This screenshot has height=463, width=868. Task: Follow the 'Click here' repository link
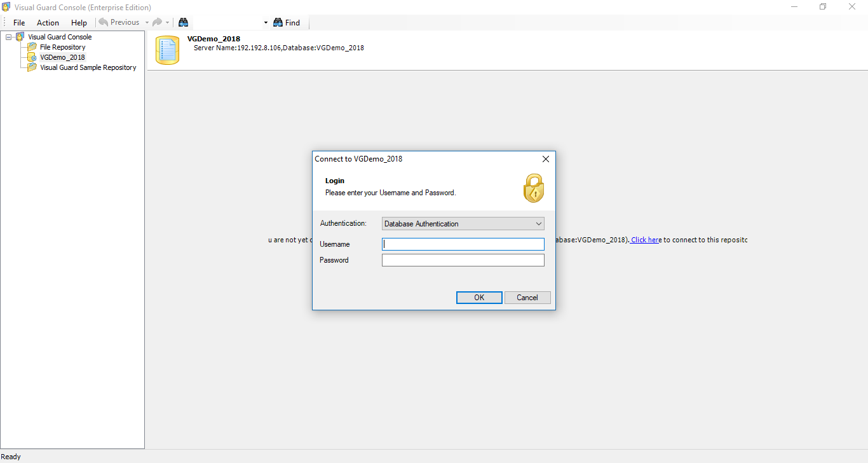pyautogui.click(x=646, y=240)
